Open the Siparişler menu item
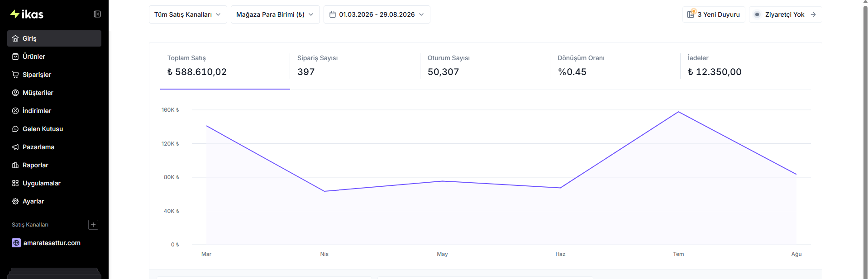Viewport: 868px width, 279px height. 54,75
